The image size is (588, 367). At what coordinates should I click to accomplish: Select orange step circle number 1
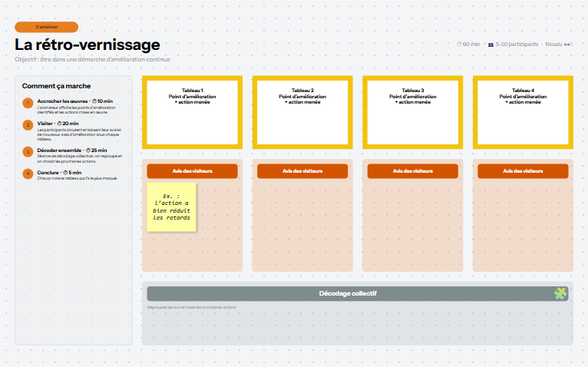[28, 103]
